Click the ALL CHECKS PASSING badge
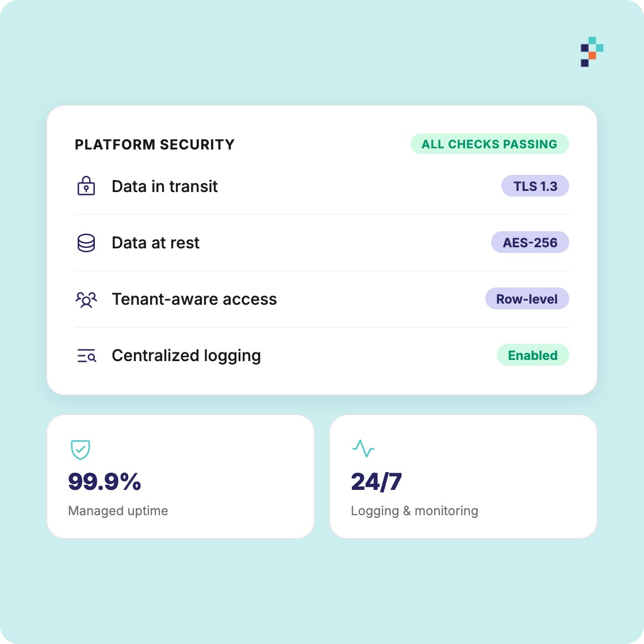 click(x=489, y=144)
